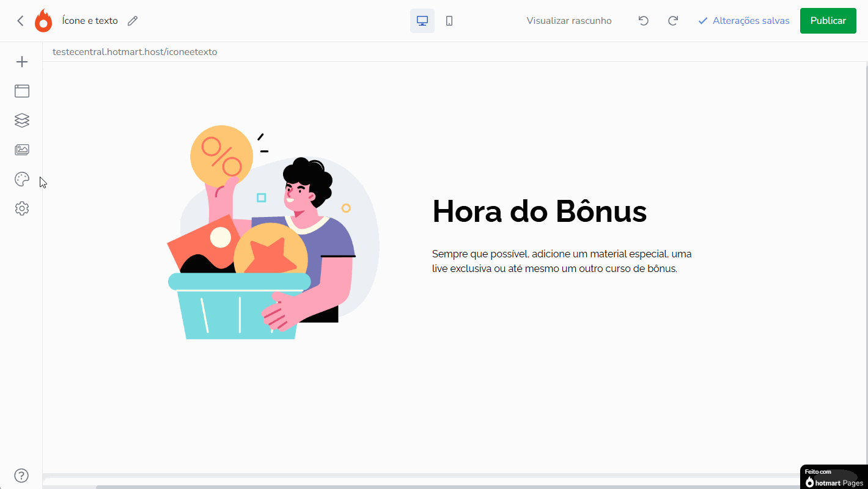The height and width of the screenshot is (489, 868).
Task: Click the plus icon to add an element
Action: click(22, 61)
